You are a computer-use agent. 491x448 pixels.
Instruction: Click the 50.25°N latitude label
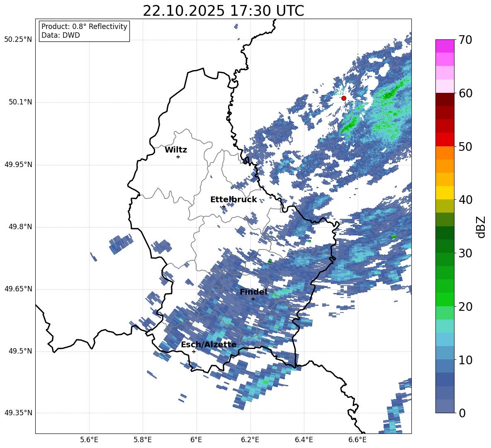tap(18, 40)
